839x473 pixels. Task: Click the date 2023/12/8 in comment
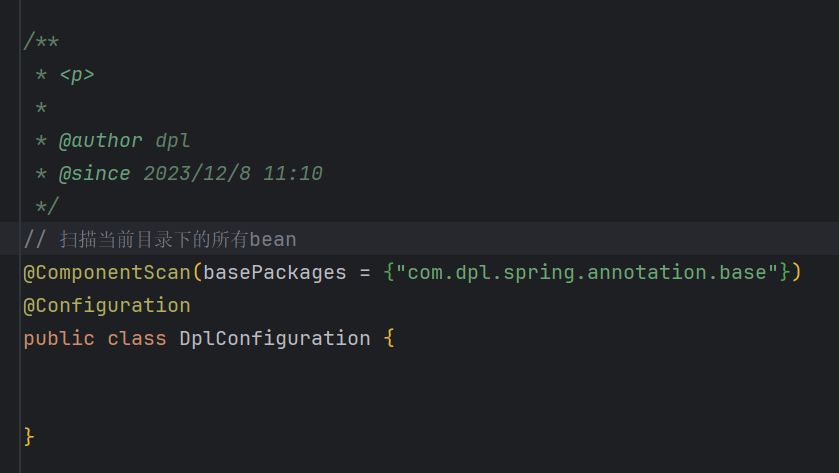pyautogui.click(x=197, y=174)
